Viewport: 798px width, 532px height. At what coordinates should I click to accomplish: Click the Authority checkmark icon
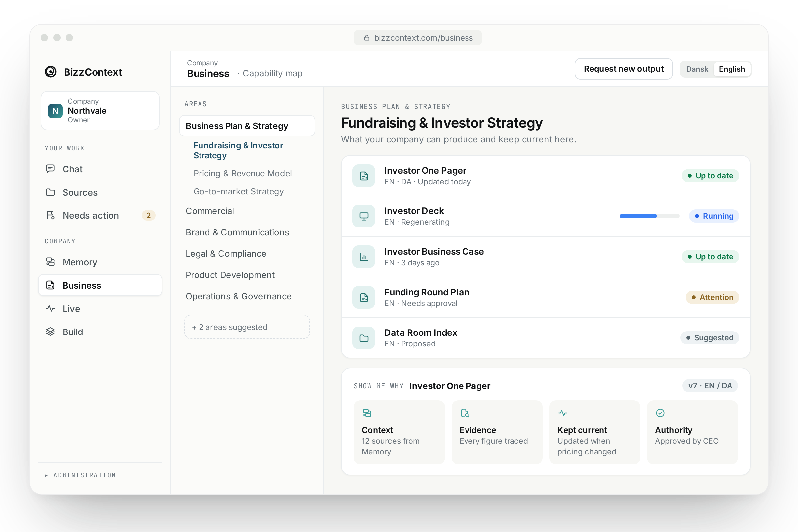(660, 413)
